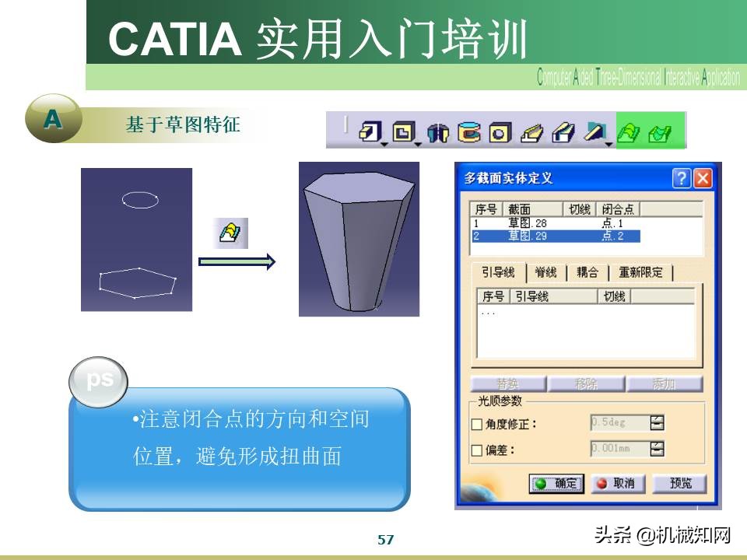
Task: Click the 取消 button
Action: click(x=618, y=483)
